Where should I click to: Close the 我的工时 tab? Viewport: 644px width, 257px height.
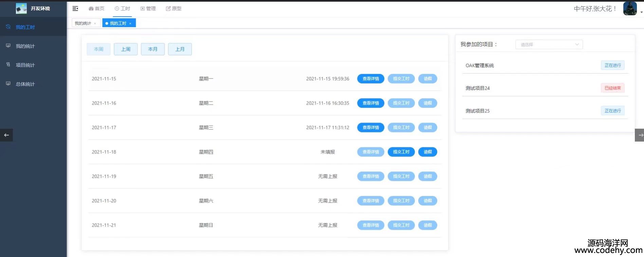pyautogui.click(x=130, y=23)
